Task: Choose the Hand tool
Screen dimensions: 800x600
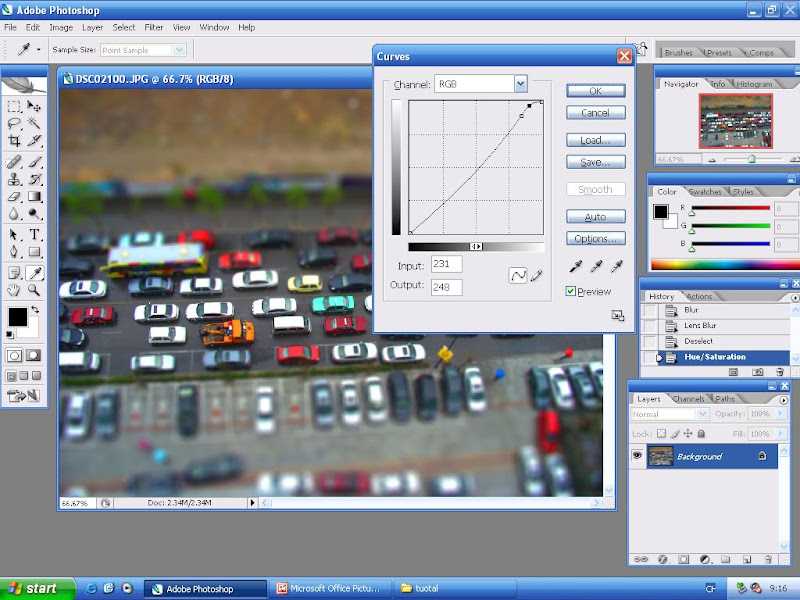Action: click(14, 290)
